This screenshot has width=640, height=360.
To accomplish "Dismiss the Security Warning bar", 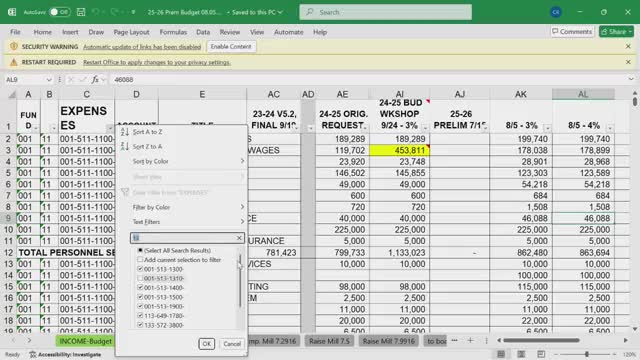I will click(x=628, y=47).
